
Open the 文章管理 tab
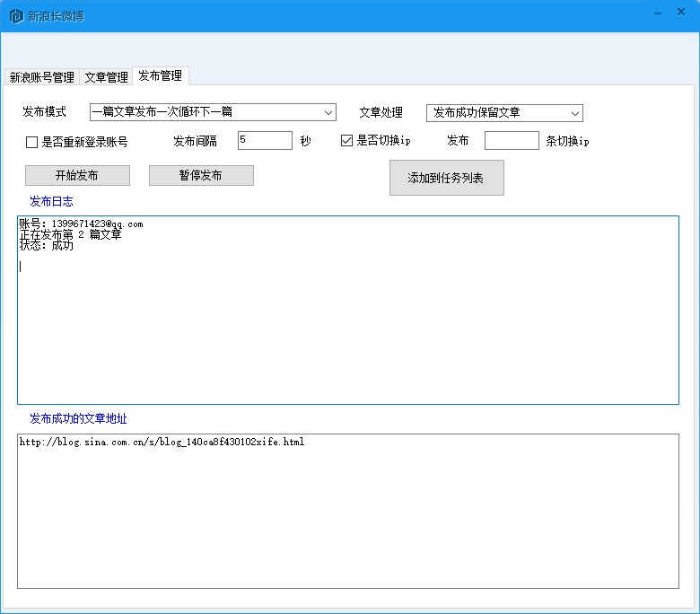(x=106, y=77)
